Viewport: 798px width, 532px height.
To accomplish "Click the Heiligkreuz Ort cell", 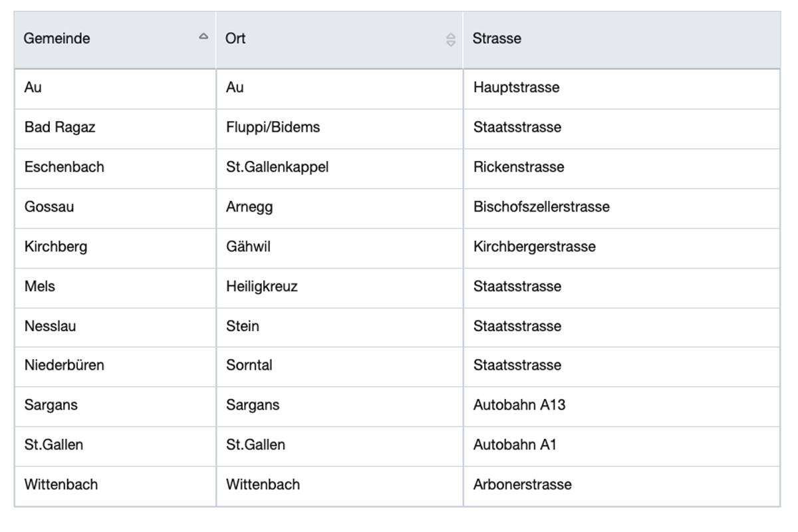I will [262, 287].
